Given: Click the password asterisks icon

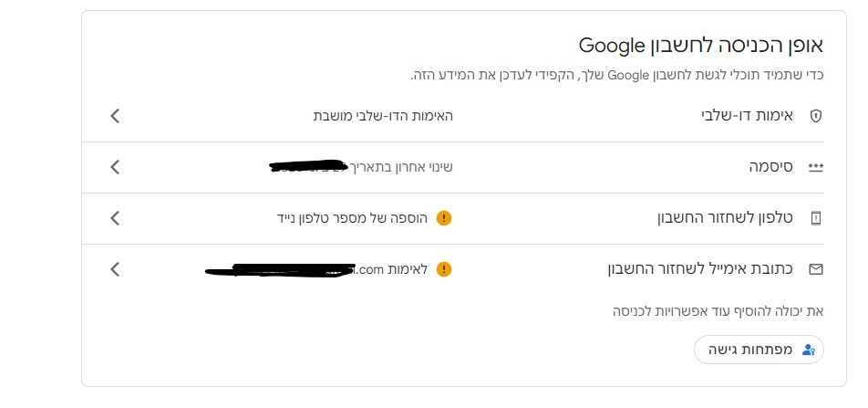Looking at the screenshot, I should [x=815, y=168].
